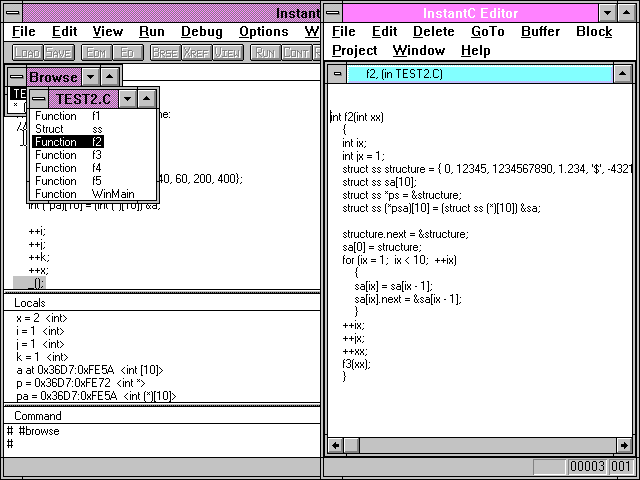Click the Load toolbar button
The image size is (640, 480).
27,52
